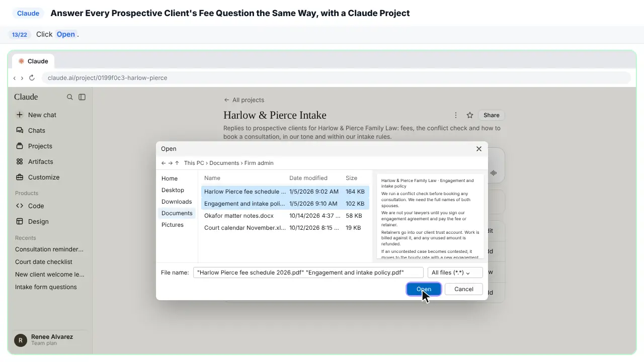Select the Harlow Pierce fee schedule file
The image size is (644, 362).
285,192
